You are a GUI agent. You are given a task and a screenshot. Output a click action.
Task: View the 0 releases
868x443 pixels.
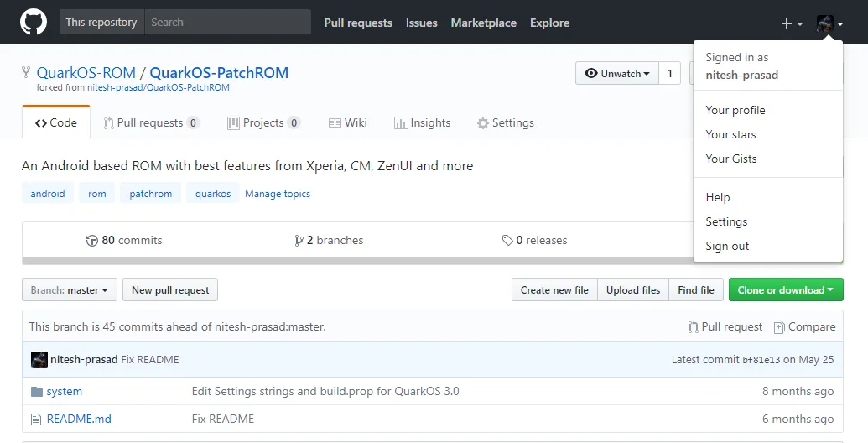click(534, 240)
